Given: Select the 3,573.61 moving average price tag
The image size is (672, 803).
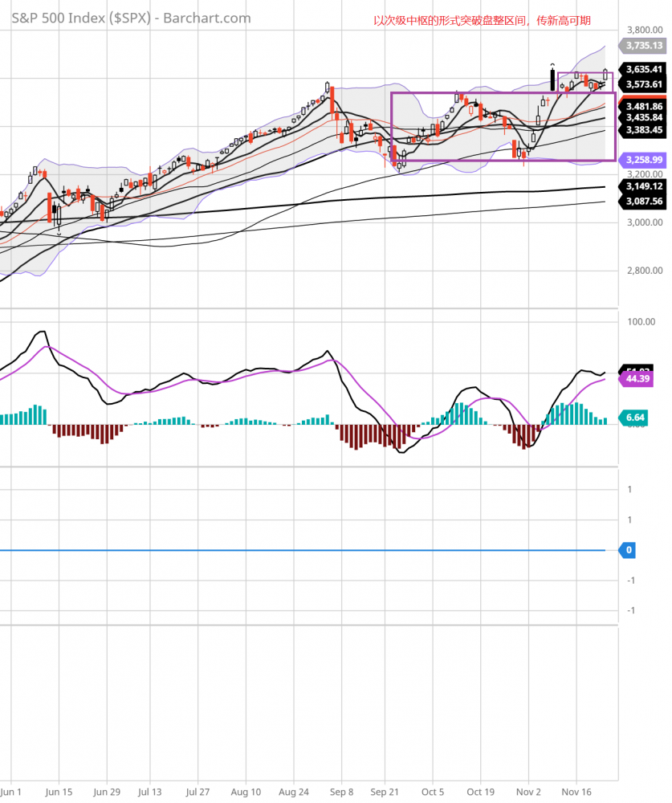Looking at the screenshot, I should click(643, 84).
